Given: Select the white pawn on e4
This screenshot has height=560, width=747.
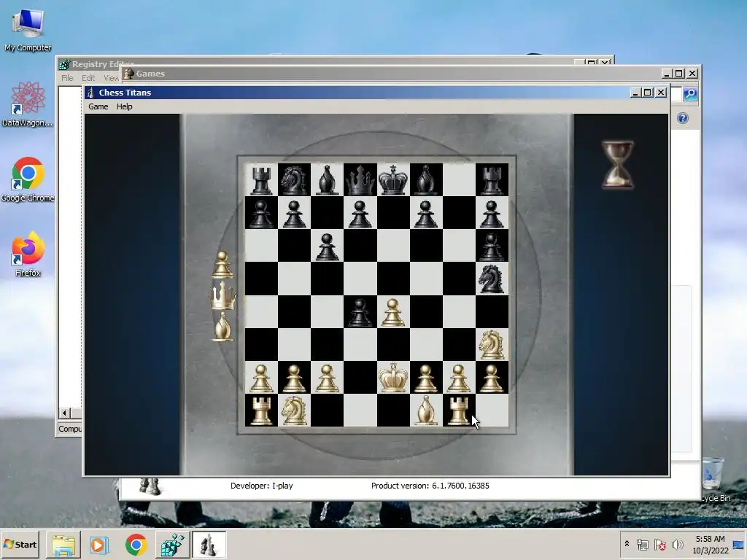Looking at the screenshot, I should click(x=393, y=311).
